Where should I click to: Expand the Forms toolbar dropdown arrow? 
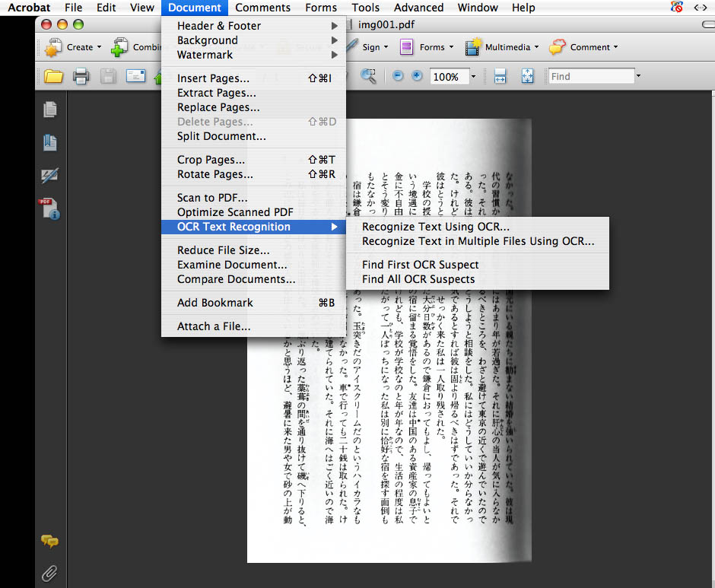tap(451, 47)
